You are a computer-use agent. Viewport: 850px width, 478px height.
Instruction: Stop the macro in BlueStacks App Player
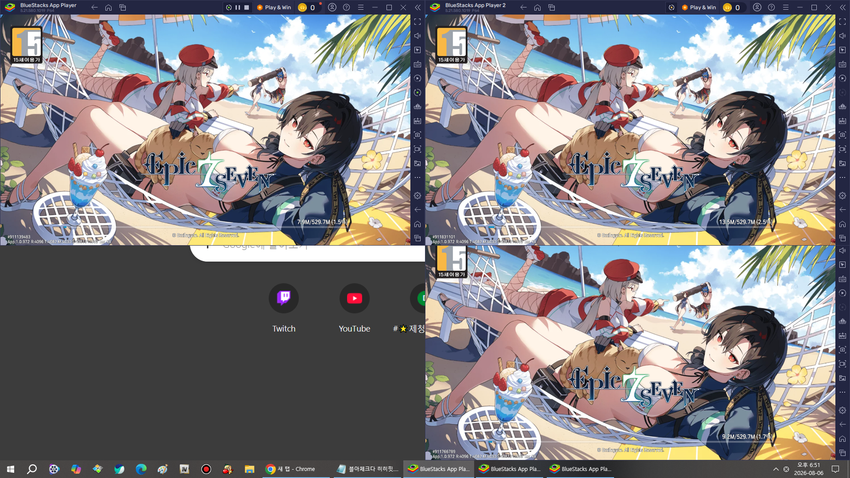pyautogui.click(x=247, y=8)
